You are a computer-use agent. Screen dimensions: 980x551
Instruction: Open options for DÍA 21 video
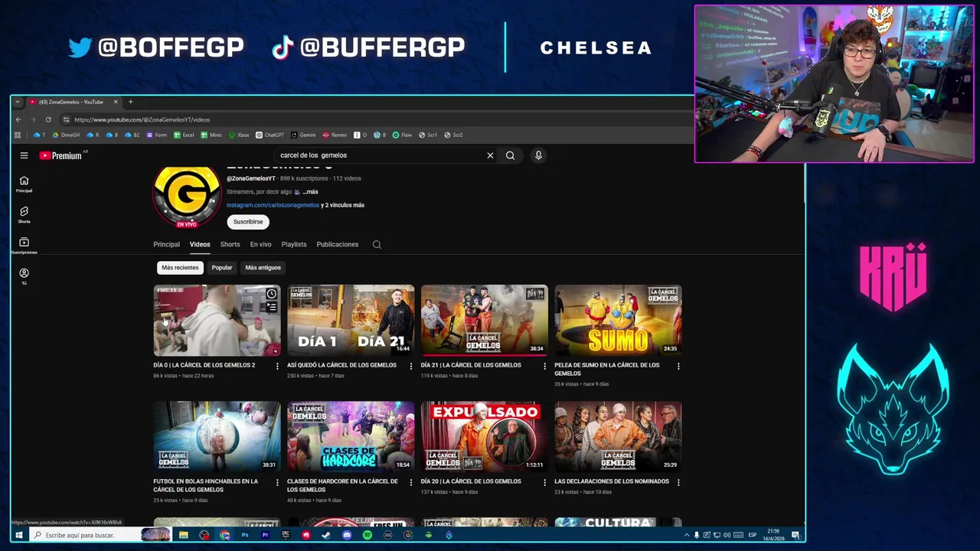544,367
